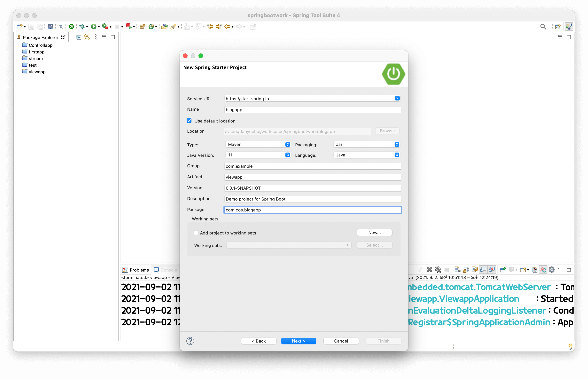Toggle Scroll Lock in console toolbar

pos(466,270)
